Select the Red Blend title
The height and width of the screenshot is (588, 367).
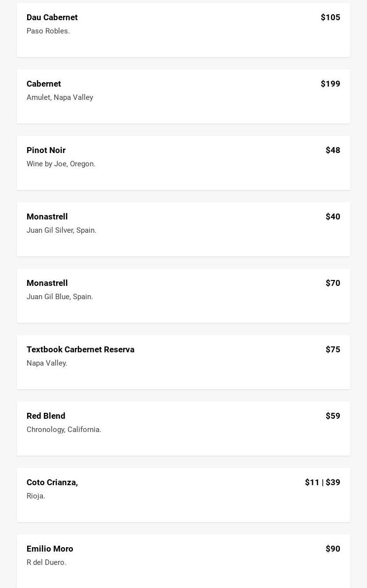pyautogui.click(x=46, y=416)
